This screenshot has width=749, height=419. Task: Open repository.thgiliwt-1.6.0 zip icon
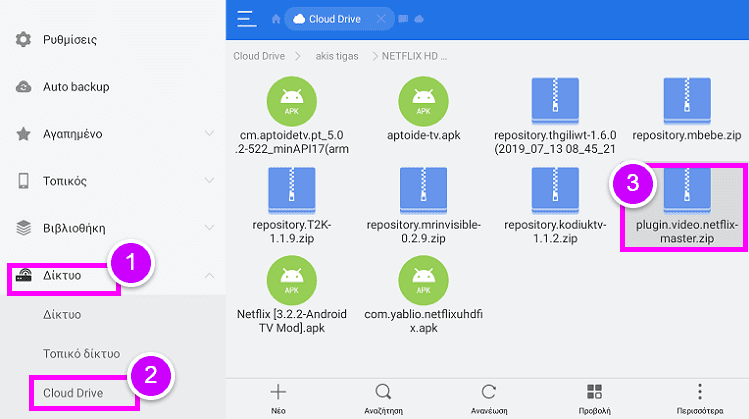555,101
